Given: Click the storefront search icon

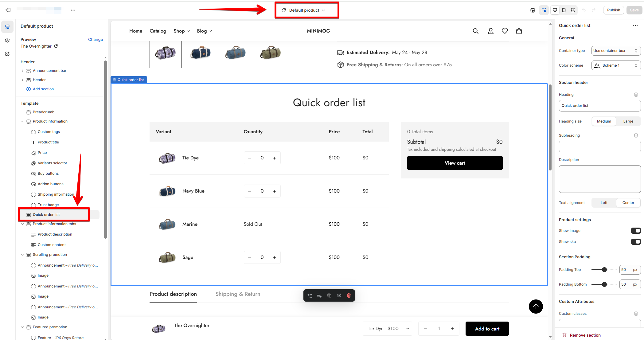Looking at the screenshot, I should tap(475, 31).
